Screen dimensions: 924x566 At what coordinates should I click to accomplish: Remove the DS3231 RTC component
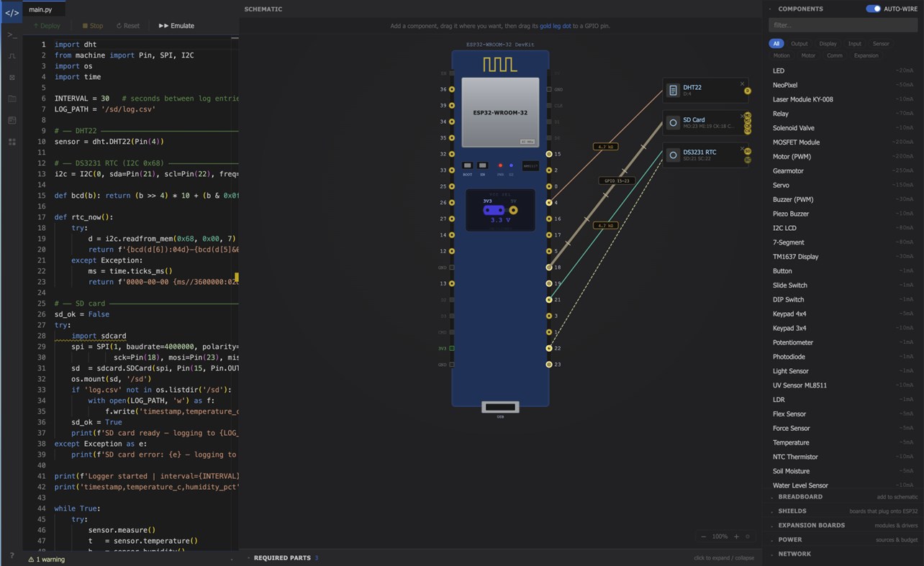click(743, 147)
